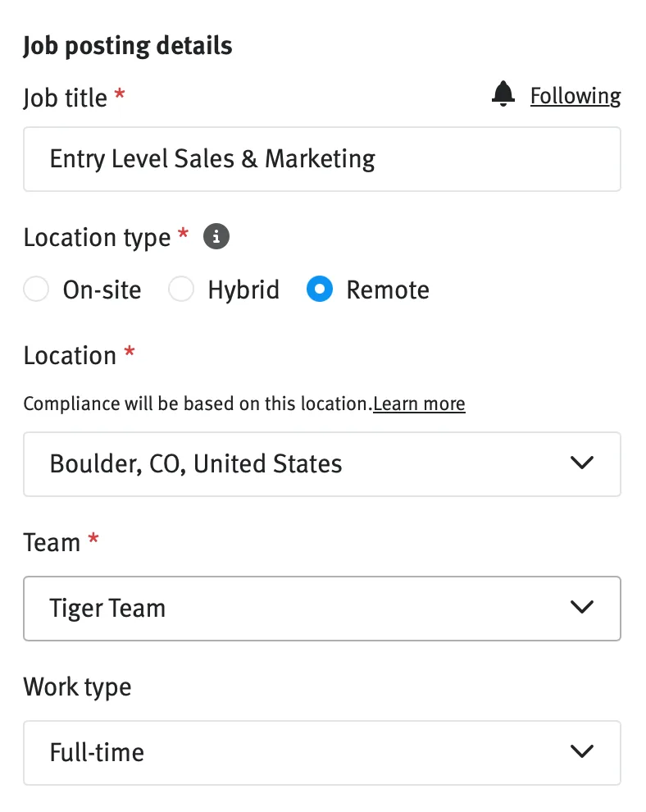Click the notification bell icon
646x812 pixels.
503,94
